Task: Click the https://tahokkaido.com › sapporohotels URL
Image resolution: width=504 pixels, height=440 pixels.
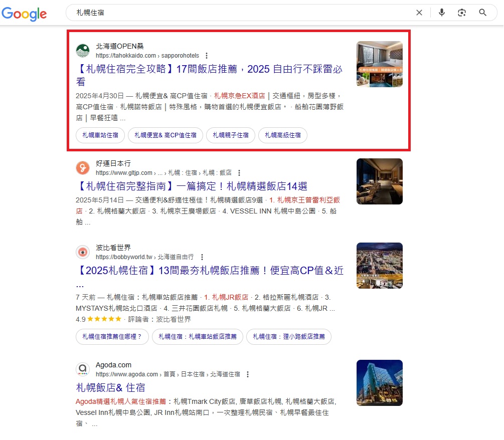Action: 147,56
